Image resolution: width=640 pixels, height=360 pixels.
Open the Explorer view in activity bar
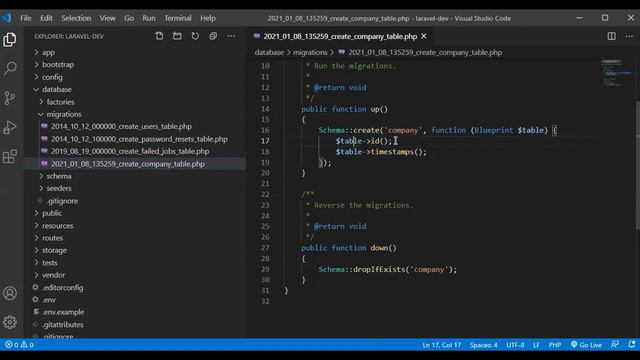tap(10, 40)
